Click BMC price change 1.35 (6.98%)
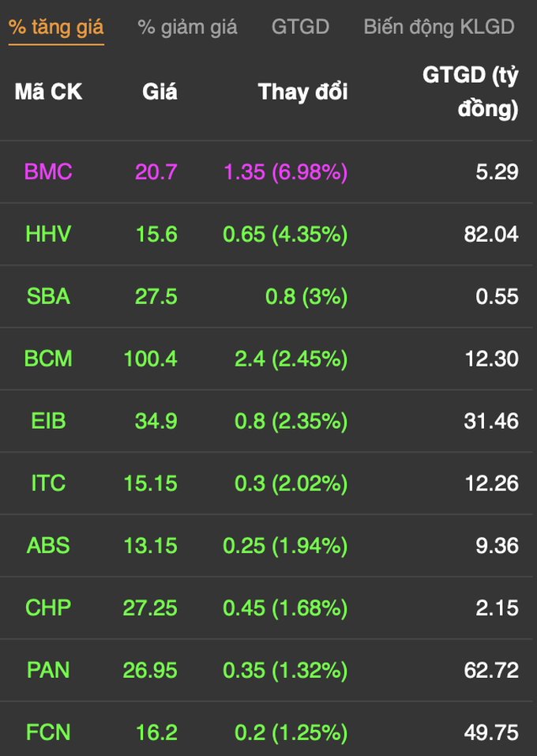Image resolution: width=537 pixels, height=756 pixels. coord(286,172)
